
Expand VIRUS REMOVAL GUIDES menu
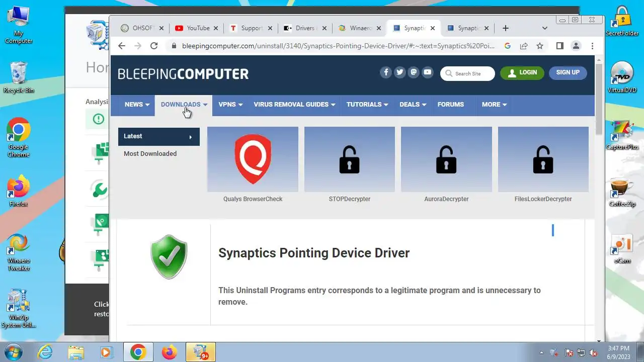tap(294, 105)
